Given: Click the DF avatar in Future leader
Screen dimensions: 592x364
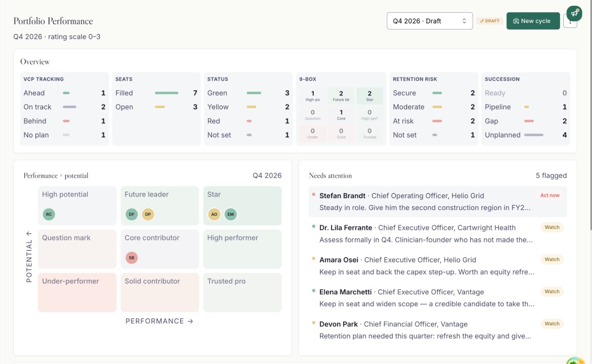Looking at the screenshot, I should 131,214.
